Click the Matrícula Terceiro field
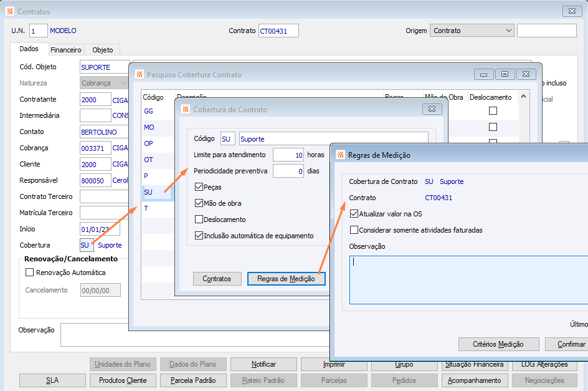 [104, 213]
